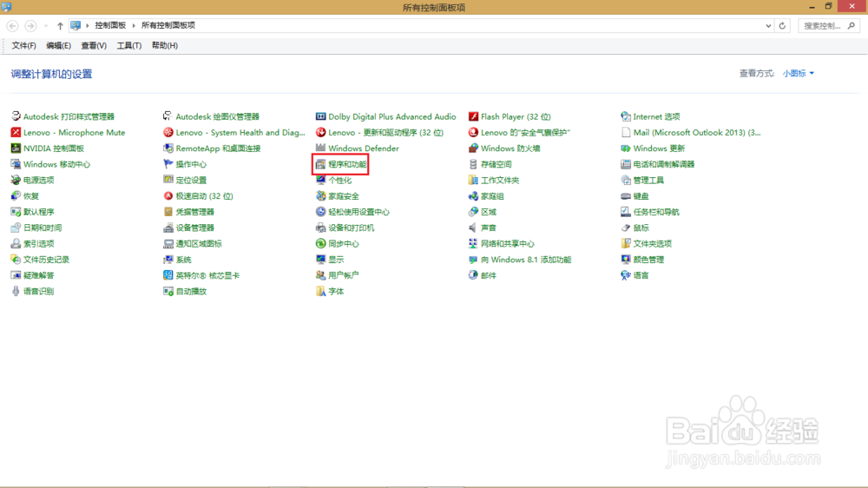Open Windows 更新 link

[660, 148]
